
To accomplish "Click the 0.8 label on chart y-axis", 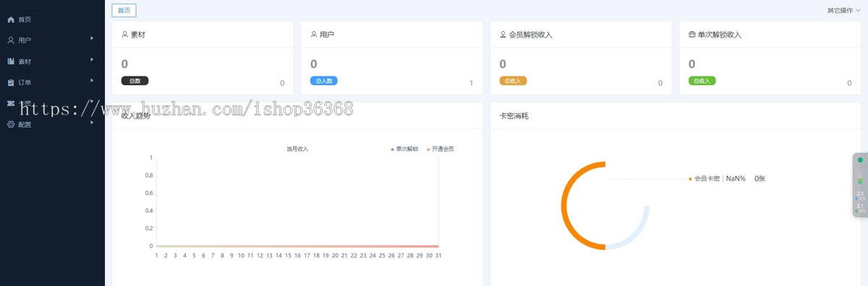I will click(x=149, y=175).
